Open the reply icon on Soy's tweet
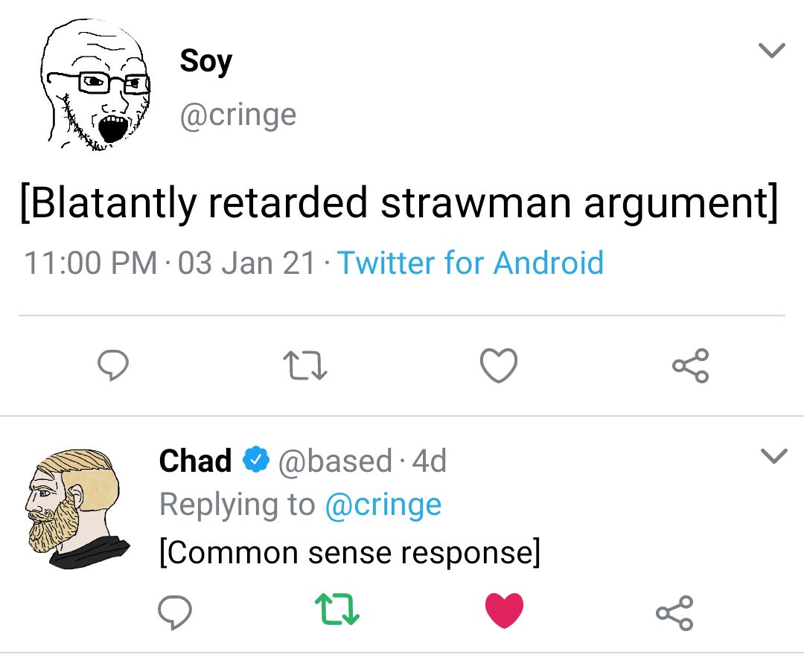Viewport: 804px width, 672px height. pyautogui.click(x=112, y=365)
